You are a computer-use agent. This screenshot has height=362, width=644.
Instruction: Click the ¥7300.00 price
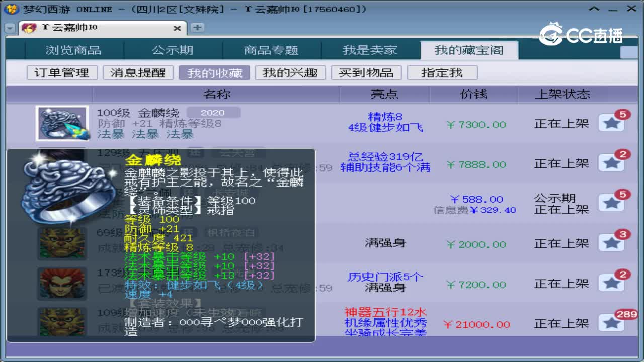(x=476, y=125)
